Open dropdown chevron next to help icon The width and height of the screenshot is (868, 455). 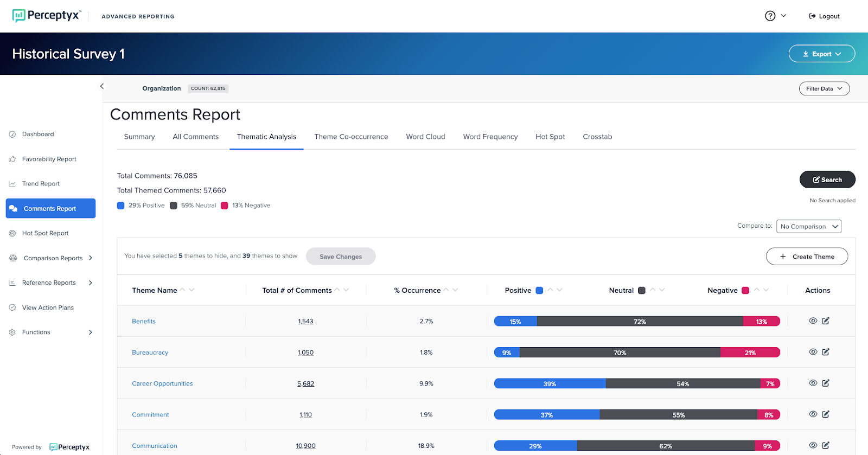tap(783, 16)
